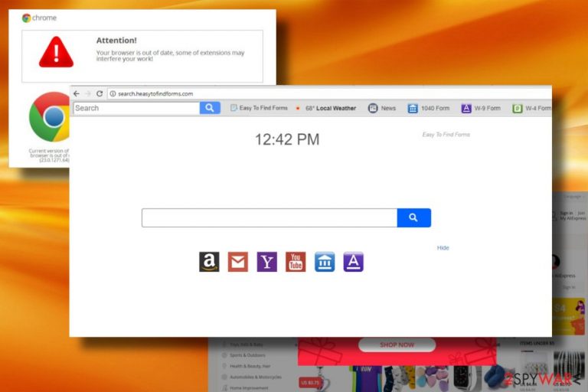Click the browser forward arrow

(88, 93)
